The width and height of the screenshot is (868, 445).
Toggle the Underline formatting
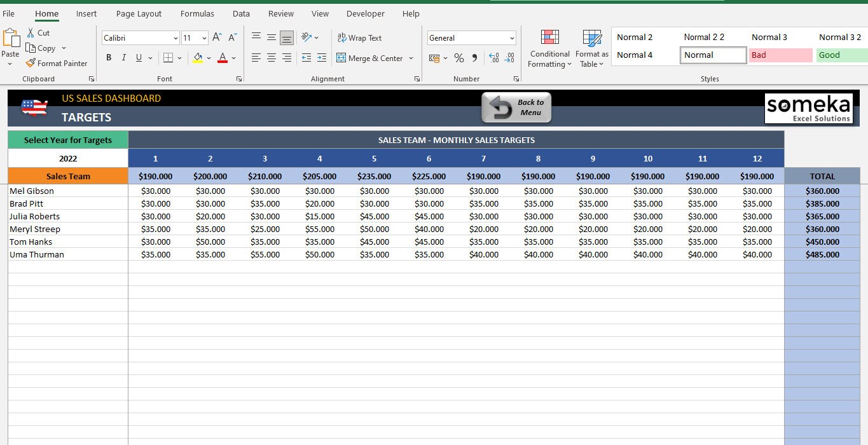(x=138, y=57)
